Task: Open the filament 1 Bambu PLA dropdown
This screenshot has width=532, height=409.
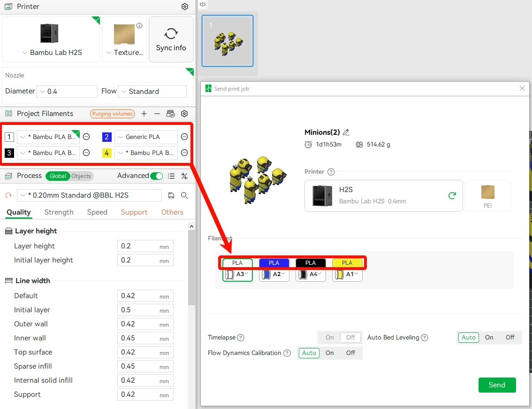Action: 48,137
